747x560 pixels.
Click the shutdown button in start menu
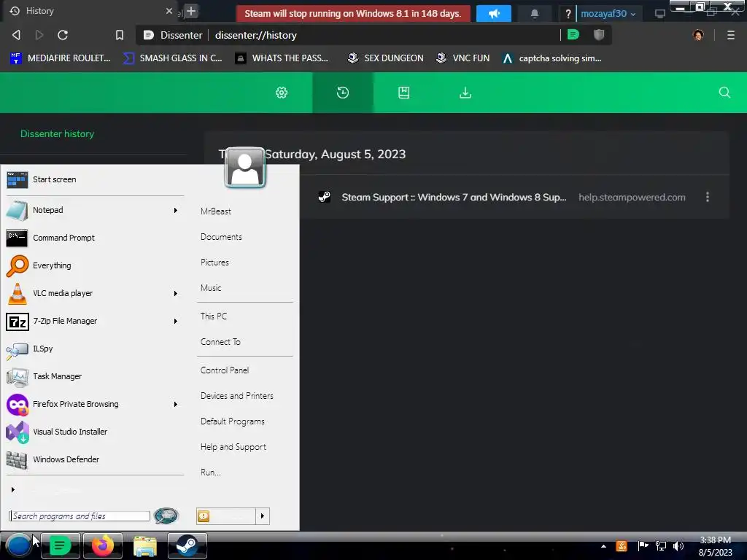(226, 516)
